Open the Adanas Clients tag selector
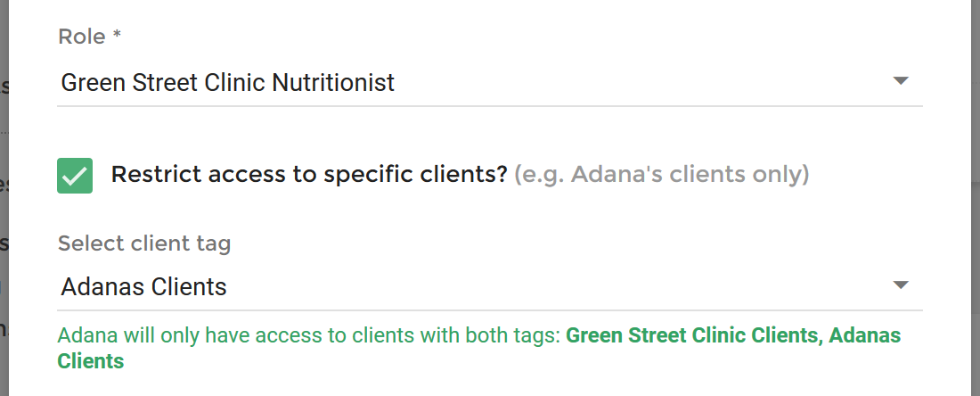 (x=489, y=286)
